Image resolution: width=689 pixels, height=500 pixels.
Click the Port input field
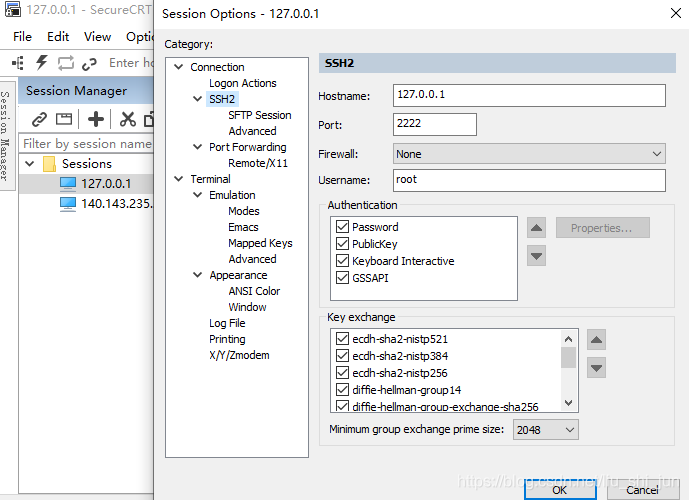coord(435,124)
